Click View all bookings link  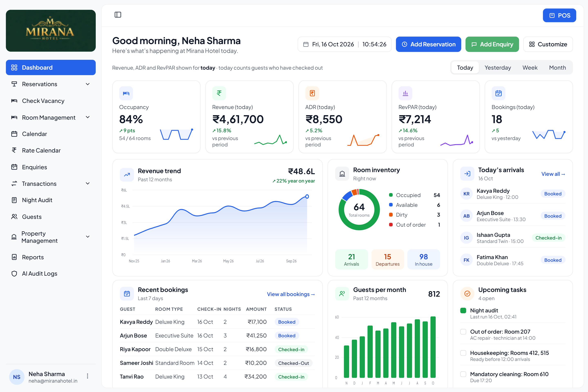click(x=291, y=294)
